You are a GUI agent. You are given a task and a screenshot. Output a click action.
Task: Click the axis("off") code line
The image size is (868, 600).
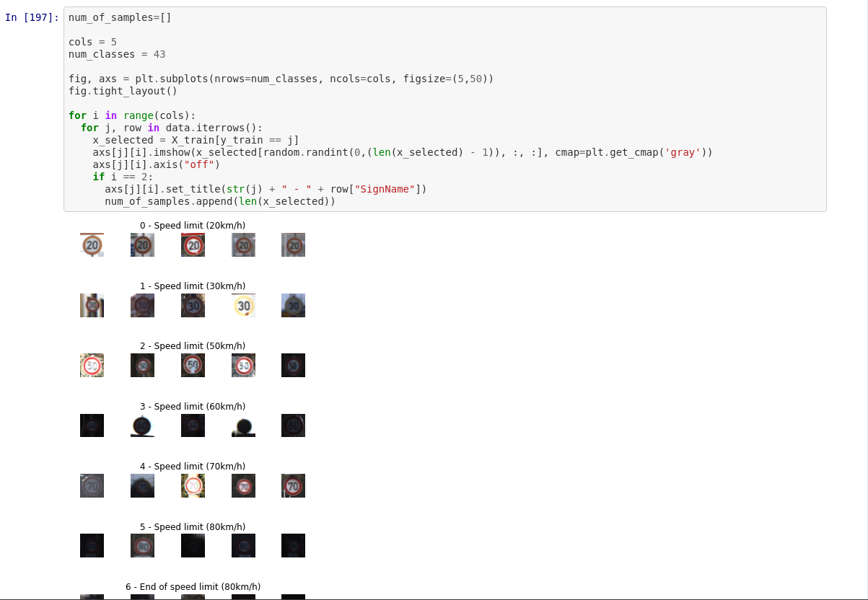(x=156, y=164)
